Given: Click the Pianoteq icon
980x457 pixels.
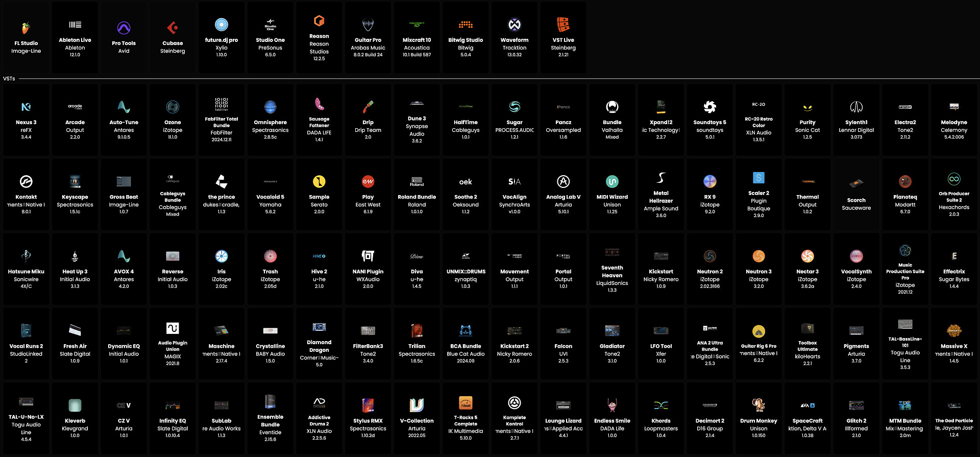Looking at the screenshot, I should coord(905,181).
